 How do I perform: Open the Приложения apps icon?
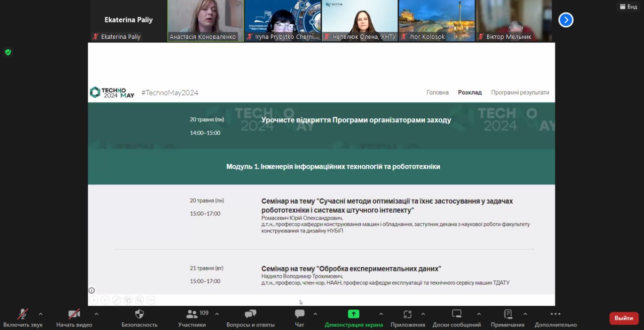408,318
